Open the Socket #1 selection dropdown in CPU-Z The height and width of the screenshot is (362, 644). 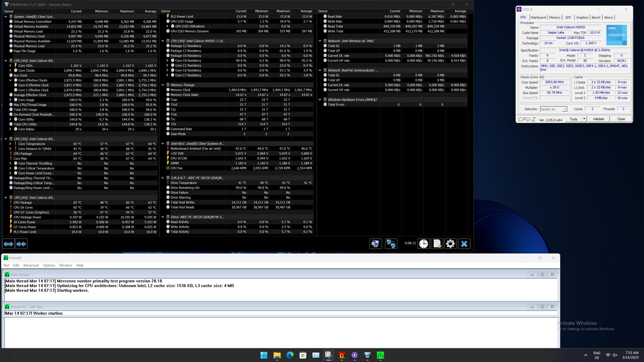click(565, 109)
